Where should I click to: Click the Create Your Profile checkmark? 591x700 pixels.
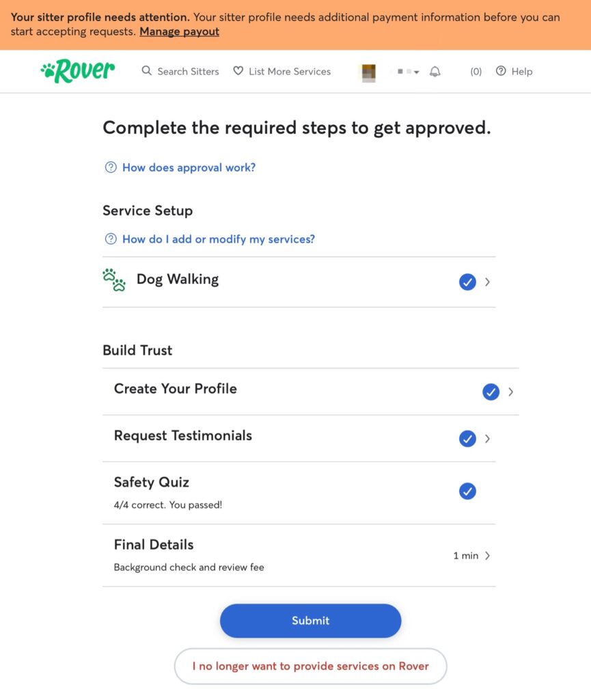pyautogui.click(x=491, y=392)
